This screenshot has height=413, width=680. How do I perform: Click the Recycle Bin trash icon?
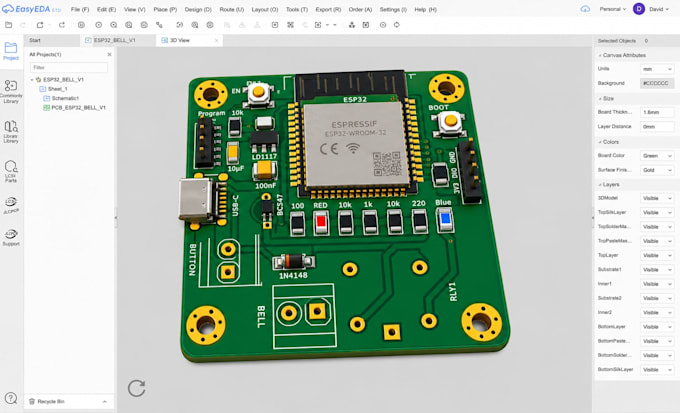pyautogui.click(x=32, y=402)
